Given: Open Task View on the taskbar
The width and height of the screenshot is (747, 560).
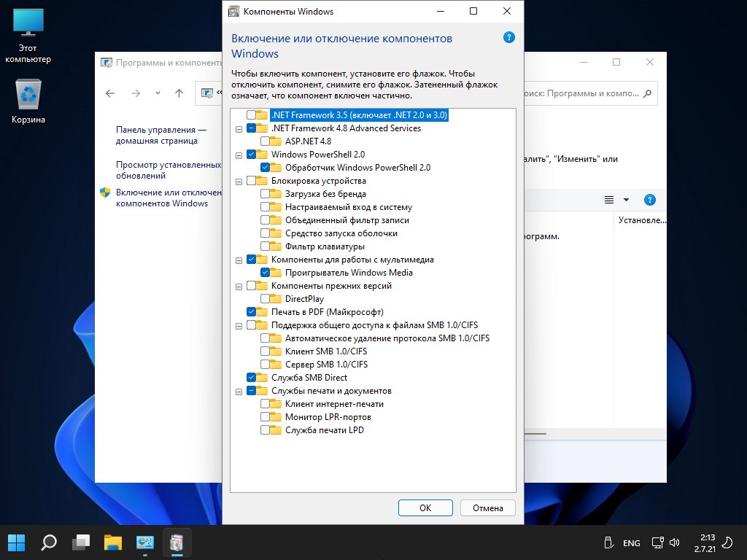Looking at the screenshot, I should [81, 542].
